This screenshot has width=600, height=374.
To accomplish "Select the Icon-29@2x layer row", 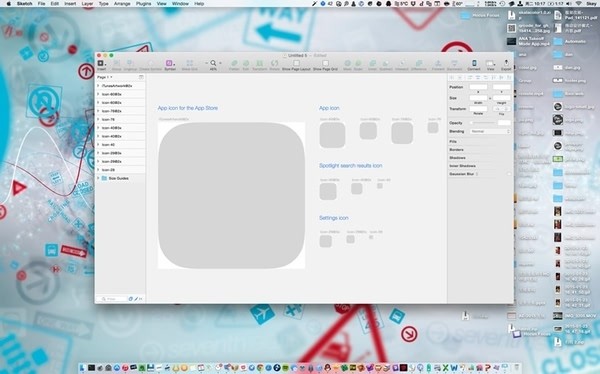I will click(x=120, y=162).
